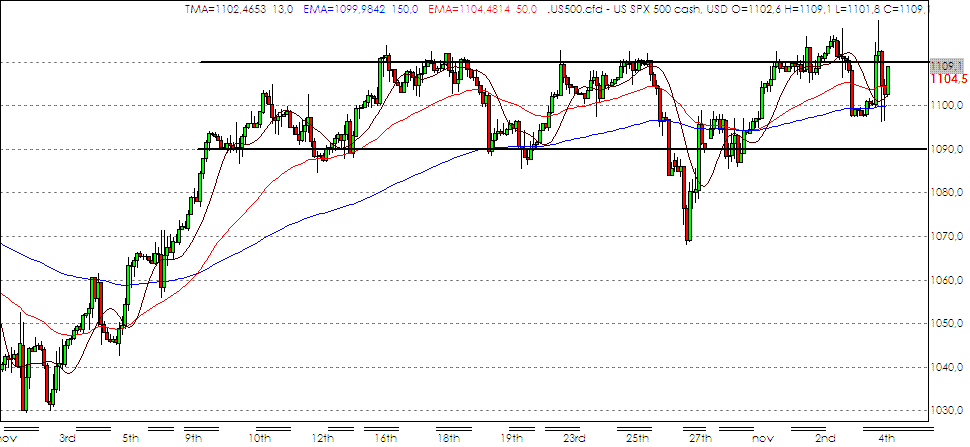The height and width of the screenshot is (447, 970).
Task: Click the 1070,0 price axis label
Action: coord(948,237)
